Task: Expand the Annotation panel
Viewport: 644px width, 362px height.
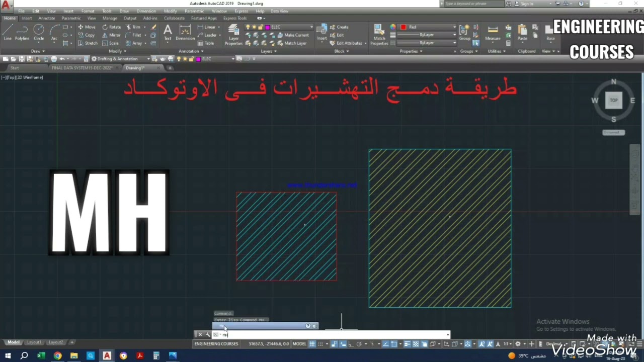Action: click(191, 51)
